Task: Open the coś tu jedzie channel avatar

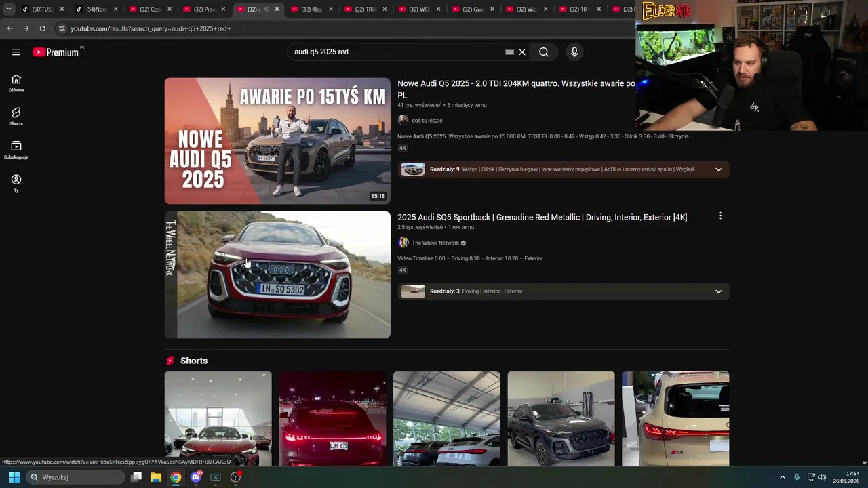Action: click(x=403, y=120)
